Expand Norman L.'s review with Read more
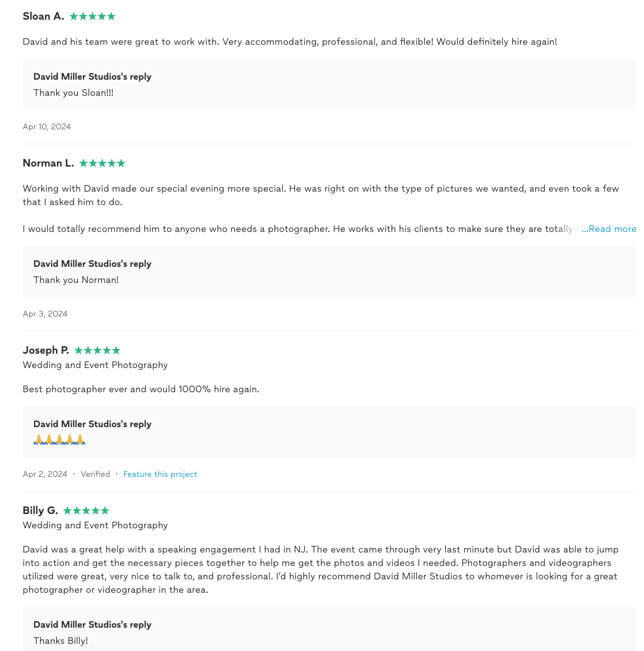 tap(609, 229)
